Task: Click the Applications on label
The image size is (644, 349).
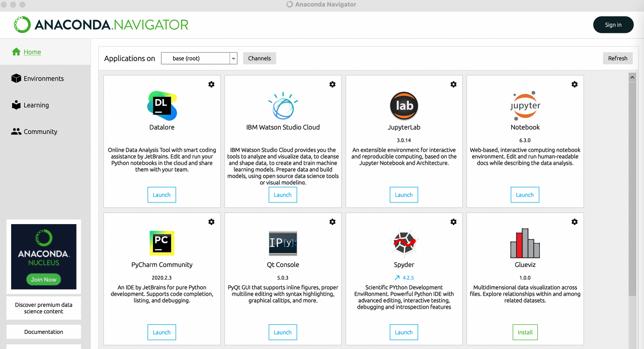Action: (x=130, y=58)
